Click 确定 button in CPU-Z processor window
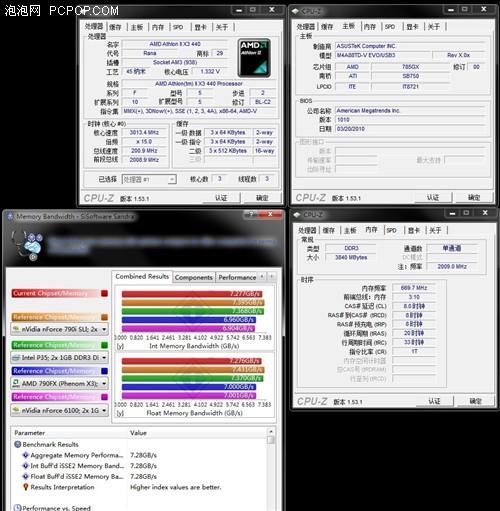Screen dimensions: 500x511 (x=262, y=198)
